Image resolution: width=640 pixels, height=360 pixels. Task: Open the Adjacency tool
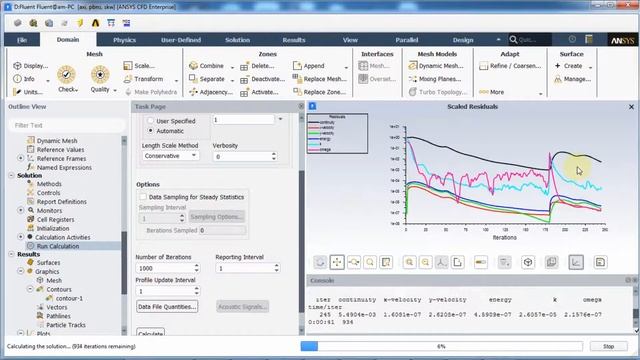click(211, 92)
